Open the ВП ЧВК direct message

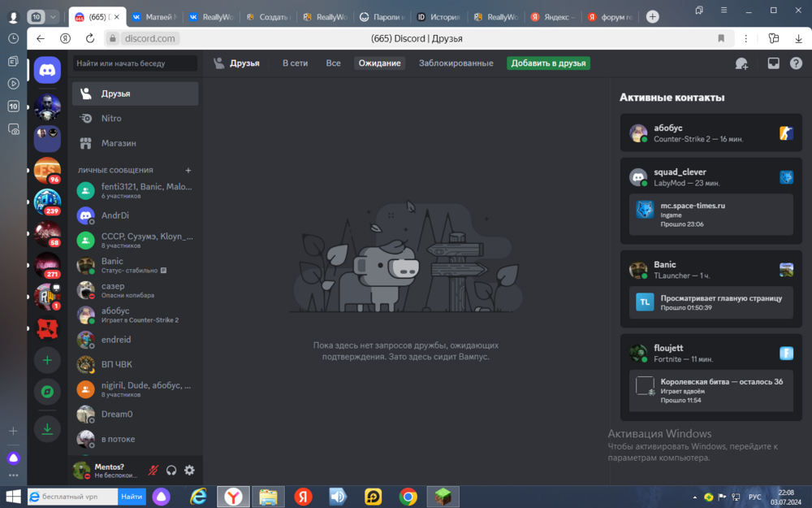pos(135,365)
